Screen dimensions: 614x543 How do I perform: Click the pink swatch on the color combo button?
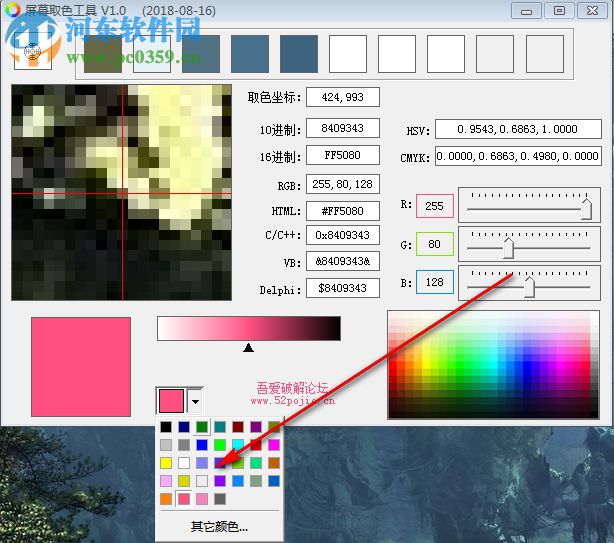171,401
